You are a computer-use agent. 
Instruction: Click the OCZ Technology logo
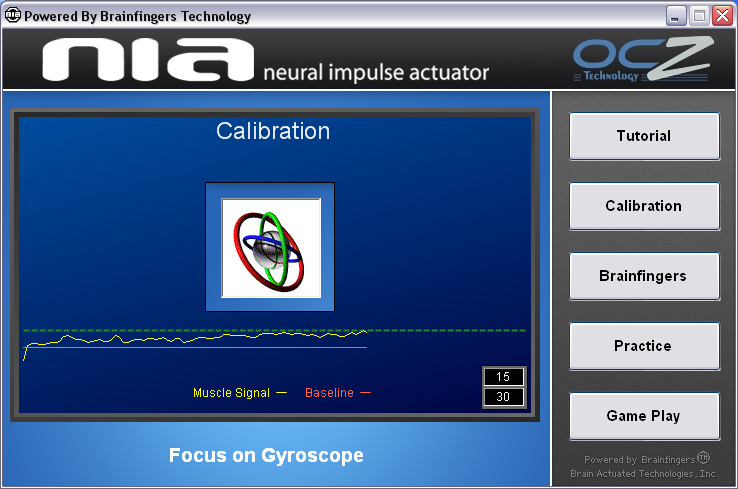coord(642,59)
